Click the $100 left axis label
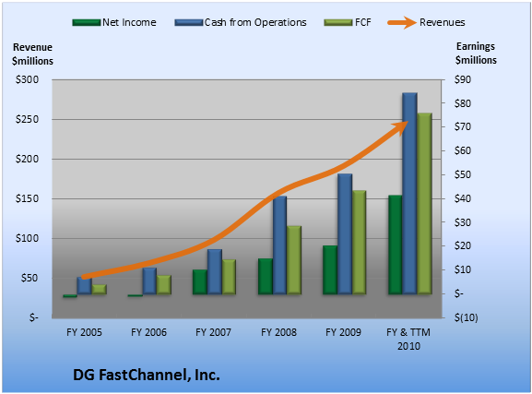This screenshot has height=394, width=532. tap(27, 238)
